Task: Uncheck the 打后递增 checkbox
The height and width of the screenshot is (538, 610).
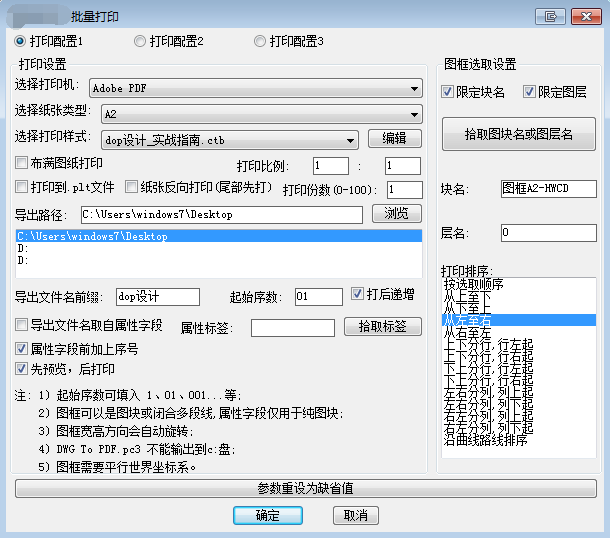Action: [x=358, y=295]
